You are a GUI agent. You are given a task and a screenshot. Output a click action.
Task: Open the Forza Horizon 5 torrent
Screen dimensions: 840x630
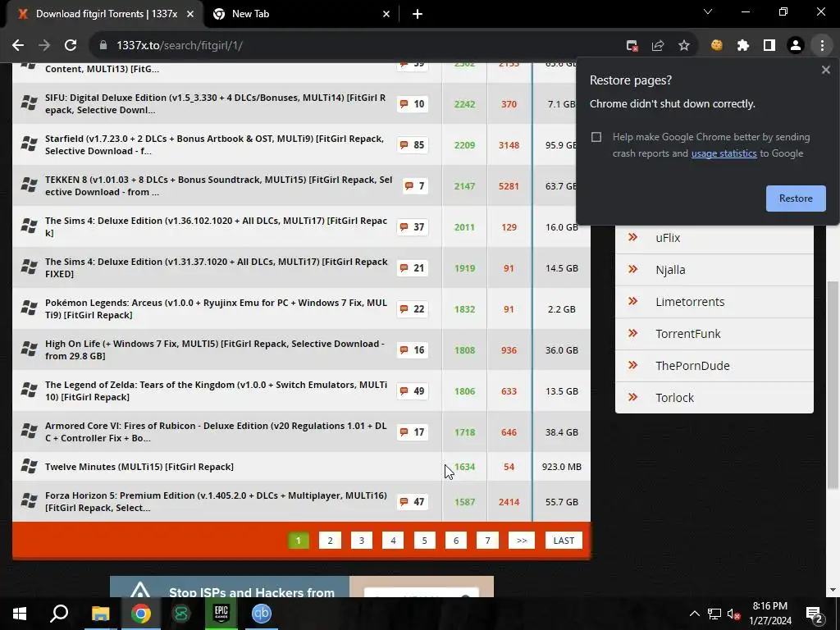coord(216,501)
